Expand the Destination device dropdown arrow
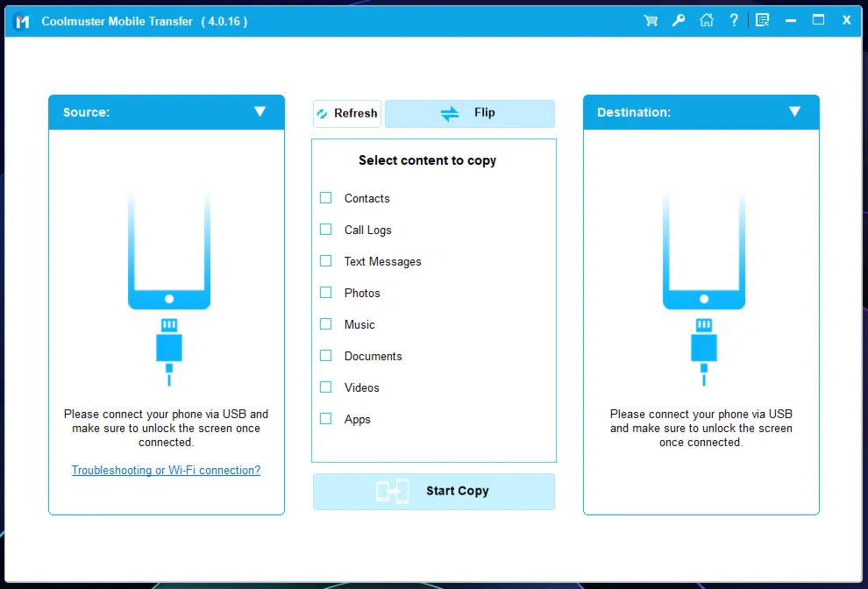The width and height of the screenshot is (868, 589). point(794,112)
